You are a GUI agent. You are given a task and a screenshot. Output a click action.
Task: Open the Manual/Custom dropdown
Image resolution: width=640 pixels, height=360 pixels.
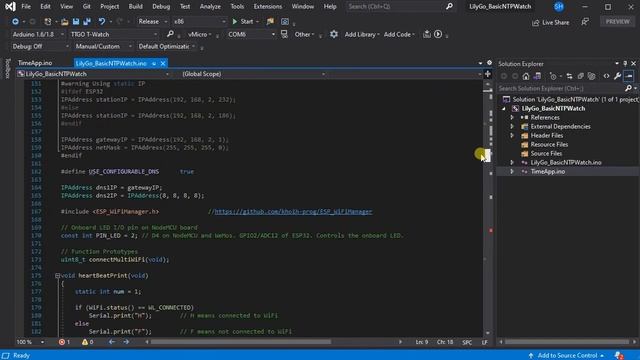click(x=103, y=47)
